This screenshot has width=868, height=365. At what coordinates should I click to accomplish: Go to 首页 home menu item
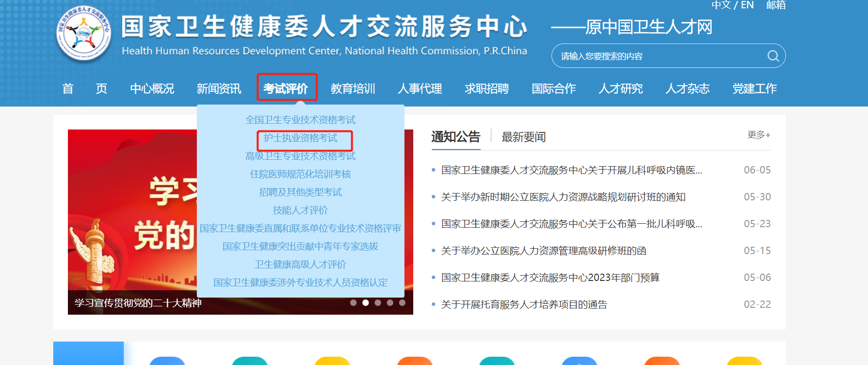coord(85,88)
